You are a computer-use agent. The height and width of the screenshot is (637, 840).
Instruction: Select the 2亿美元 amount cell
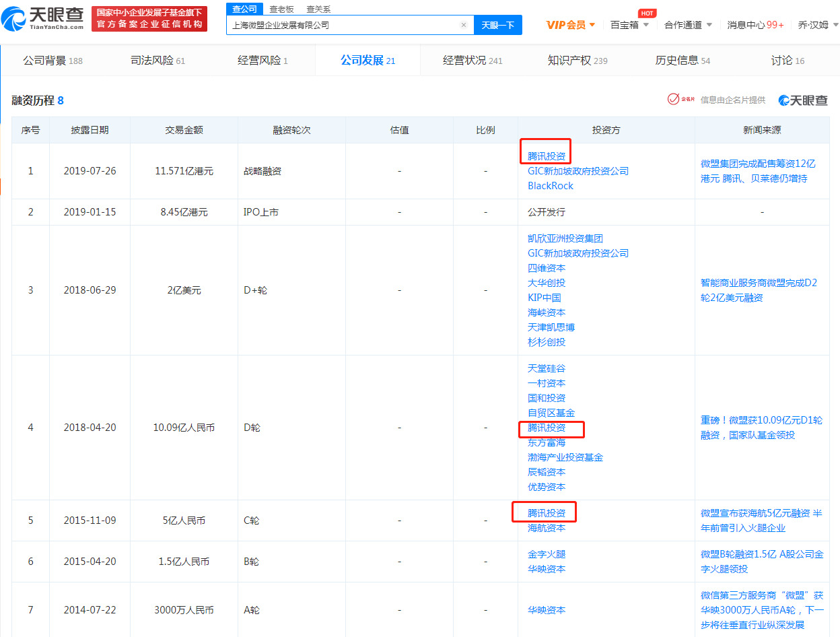click(184, 290)
